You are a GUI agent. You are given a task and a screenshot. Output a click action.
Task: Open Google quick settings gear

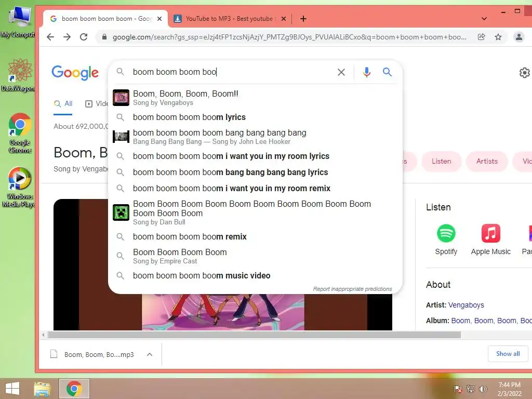525,73
